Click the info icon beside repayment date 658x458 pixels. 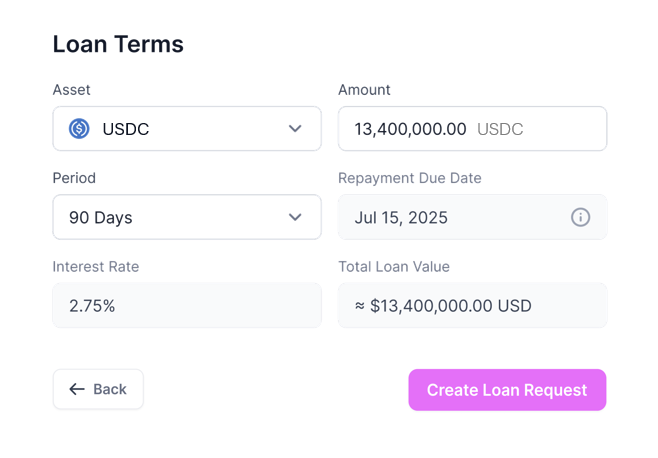click(x=580, y=217)
